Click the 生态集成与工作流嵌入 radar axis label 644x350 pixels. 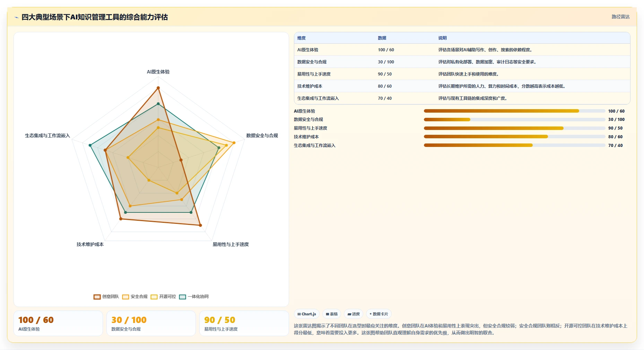(x=47, y=135)
